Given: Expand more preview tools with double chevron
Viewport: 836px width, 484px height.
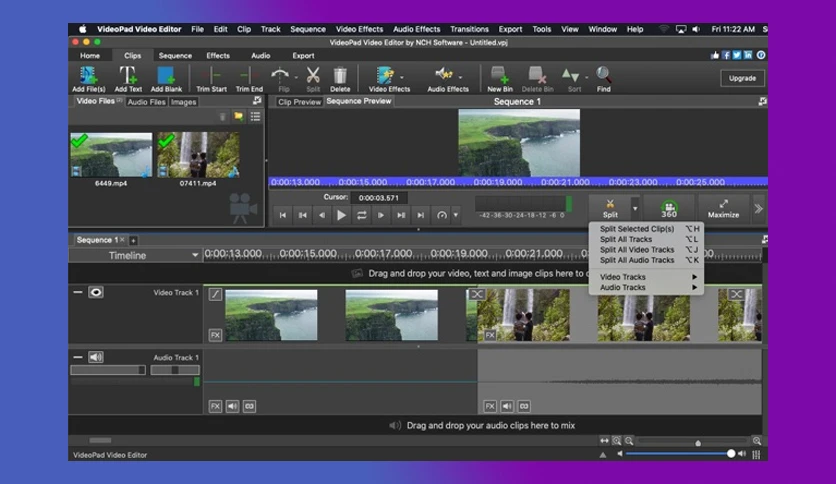Looking at the screenshot, I should [x=759, y=209].
